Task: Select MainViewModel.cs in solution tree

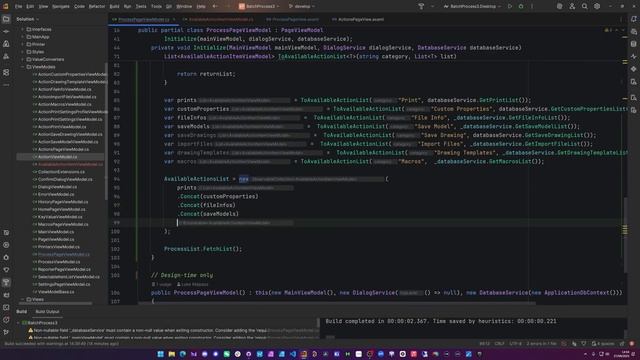Action: coord(56,232)
